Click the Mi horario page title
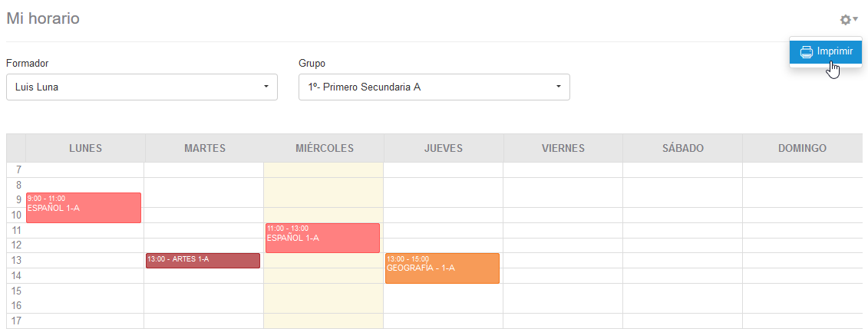 43,18
